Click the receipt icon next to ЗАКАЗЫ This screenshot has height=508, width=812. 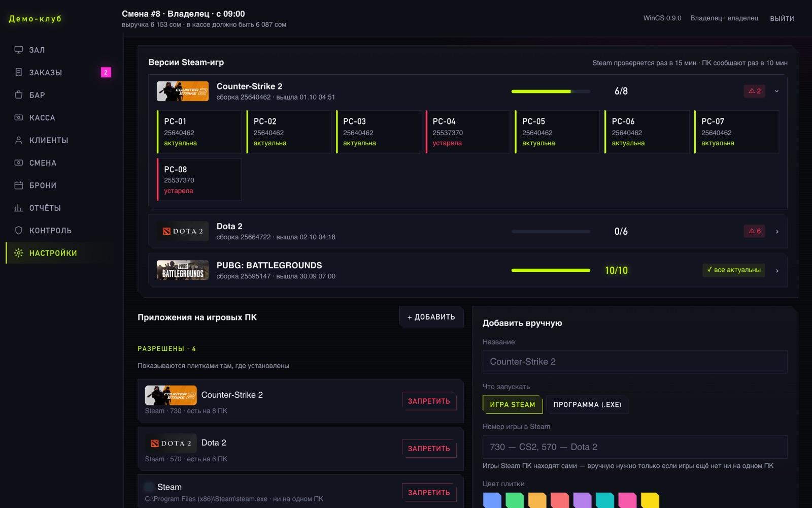[x=19, y=73]
